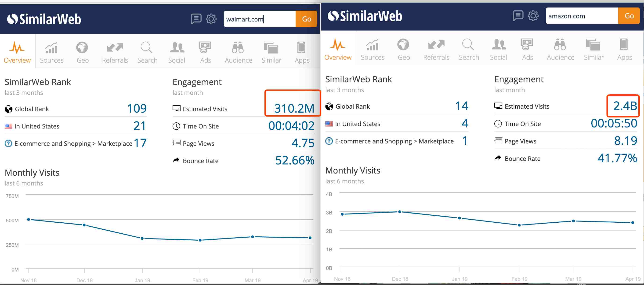Viewport: 644px width, 285px height.
Task: Open Ads tab in walmart panel
Action: point(206,52)
